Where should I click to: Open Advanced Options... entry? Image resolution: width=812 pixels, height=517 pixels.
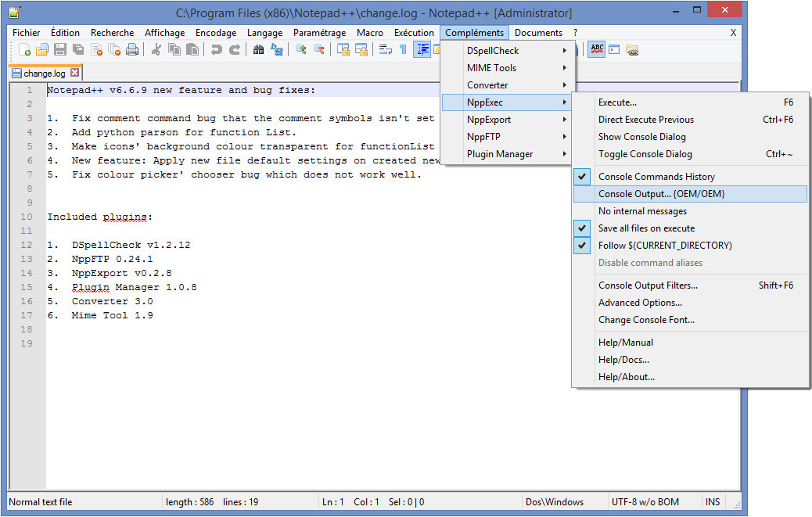[x=690, y=302]
